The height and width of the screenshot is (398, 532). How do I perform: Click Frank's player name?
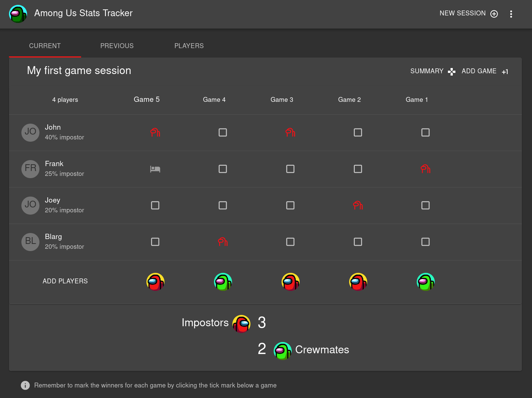pyautogui.click(x=54, y=164)
